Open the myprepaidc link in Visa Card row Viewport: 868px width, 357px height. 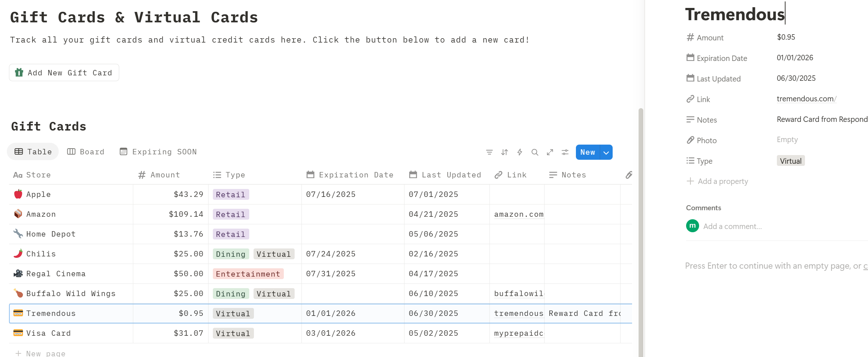(519, 333)
